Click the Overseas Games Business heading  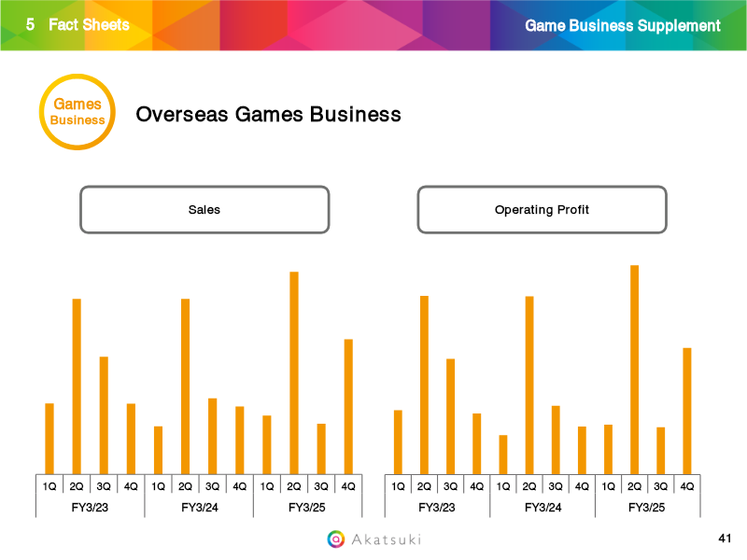[269, 114]
